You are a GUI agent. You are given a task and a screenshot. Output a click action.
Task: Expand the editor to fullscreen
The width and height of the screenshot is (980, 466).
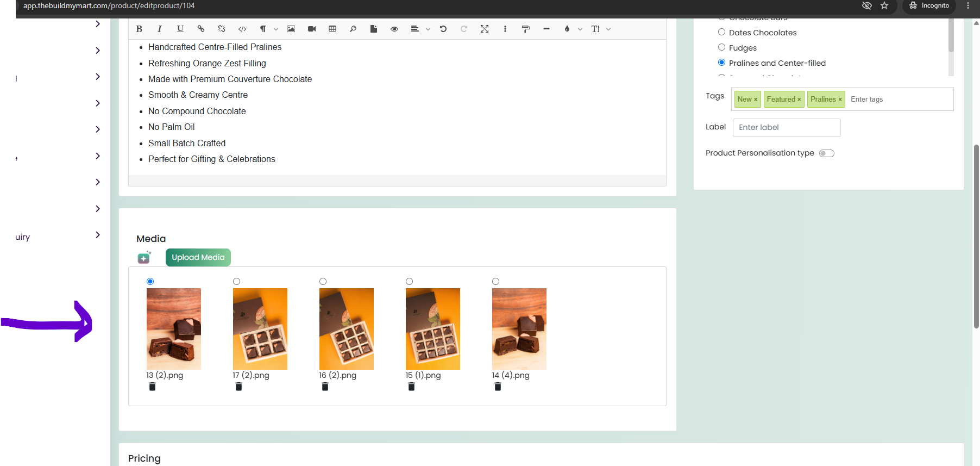pos(485,29)
